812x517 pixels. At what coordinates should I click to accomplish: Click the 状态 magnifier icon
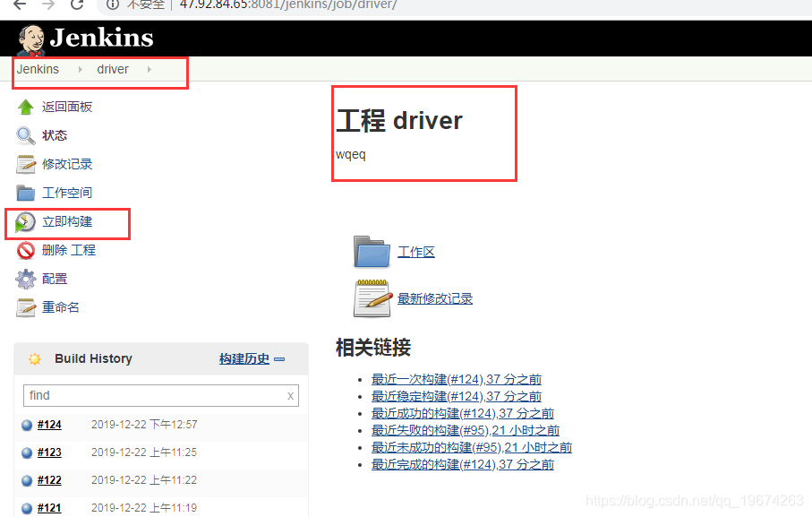point(26,135)
